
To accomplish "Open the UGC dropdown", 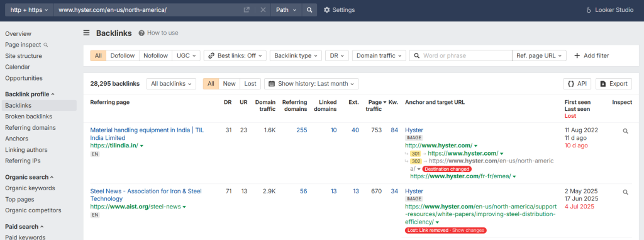I will click(x=186, y=55).
